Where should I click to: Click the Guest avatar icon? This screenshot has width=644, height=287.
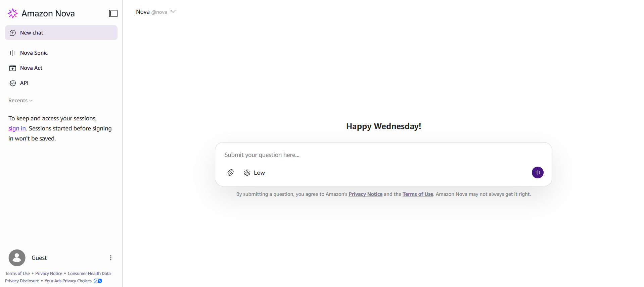pos(17,258)
